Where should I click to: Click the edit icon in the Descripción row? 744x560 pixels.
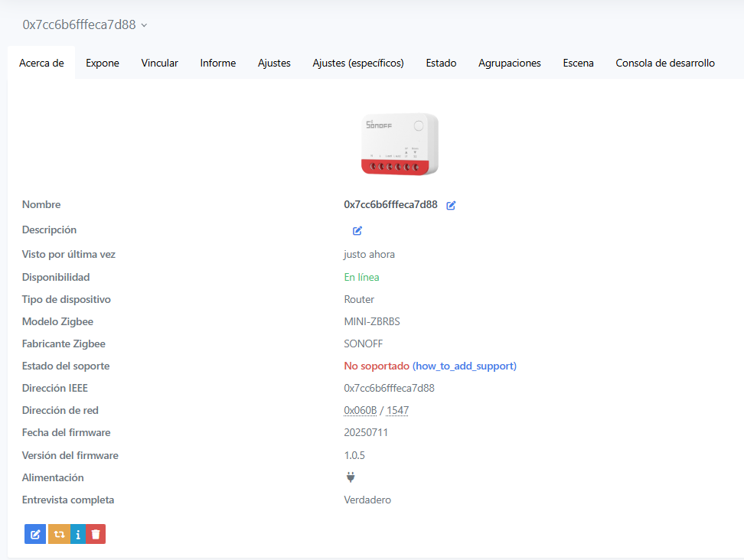[357, 230]
